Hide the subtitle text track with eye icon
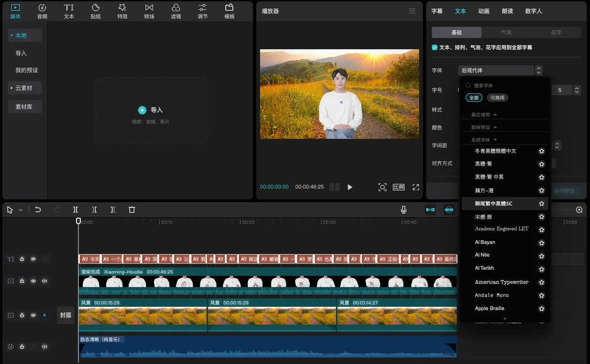 (33, 259)
